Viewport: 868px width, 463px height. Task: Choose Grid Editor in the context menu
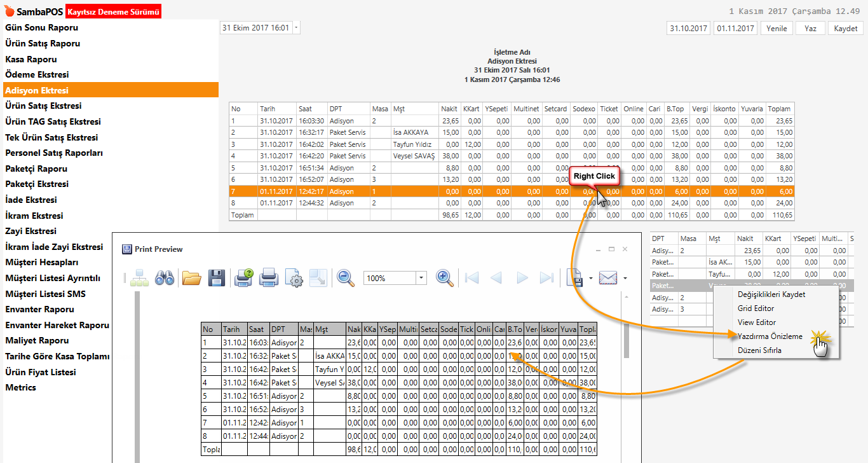(756, 308)
